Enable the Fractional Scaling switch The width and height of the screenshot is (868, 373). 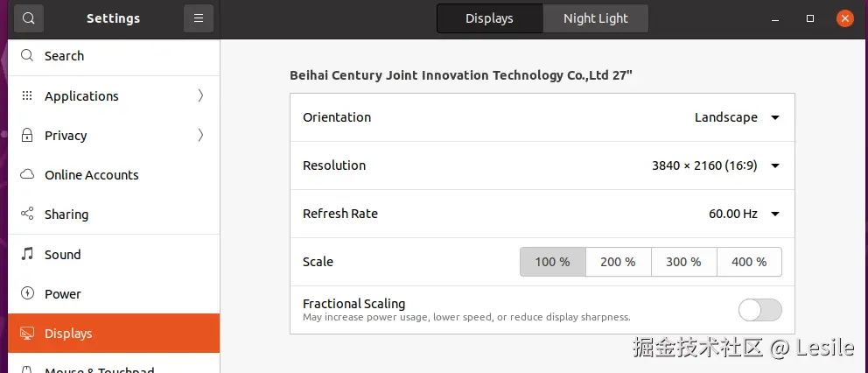(x=759, y=310)
